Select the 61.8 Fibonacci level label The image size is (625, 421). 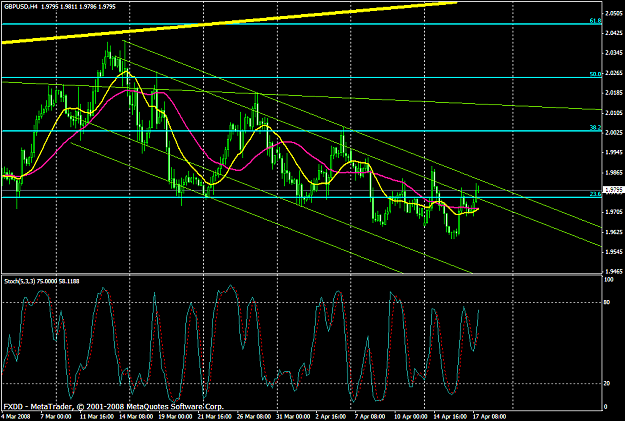(x=595, y=21)
